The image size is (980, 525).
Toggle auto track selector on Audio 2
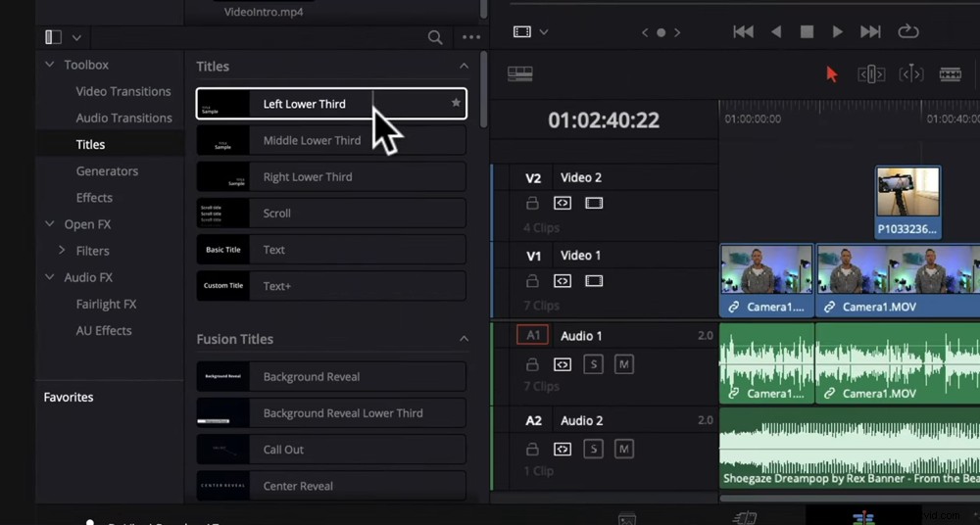click(563, 449)
